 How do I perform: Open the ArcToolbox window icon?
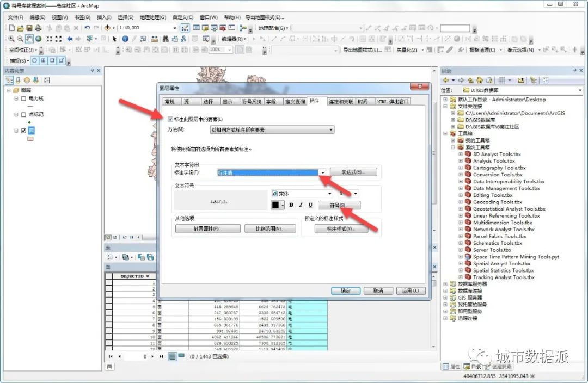223,28
